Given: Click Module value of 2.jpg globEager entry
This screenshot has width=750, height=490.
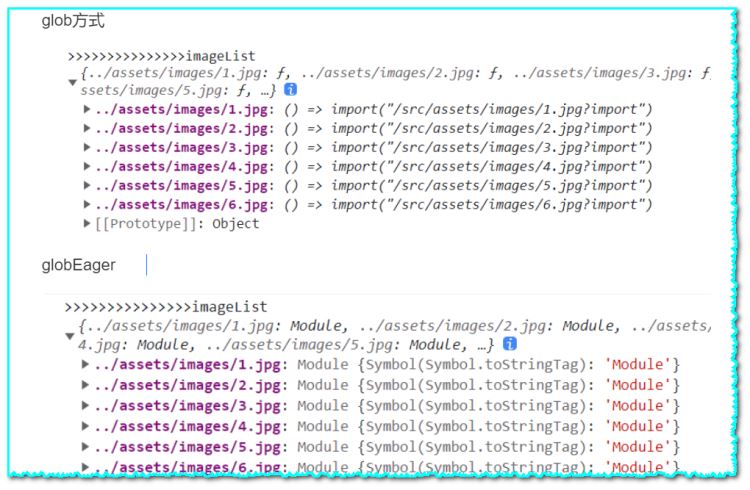Looking at the screenshot, I should click(x=488, y=386).
